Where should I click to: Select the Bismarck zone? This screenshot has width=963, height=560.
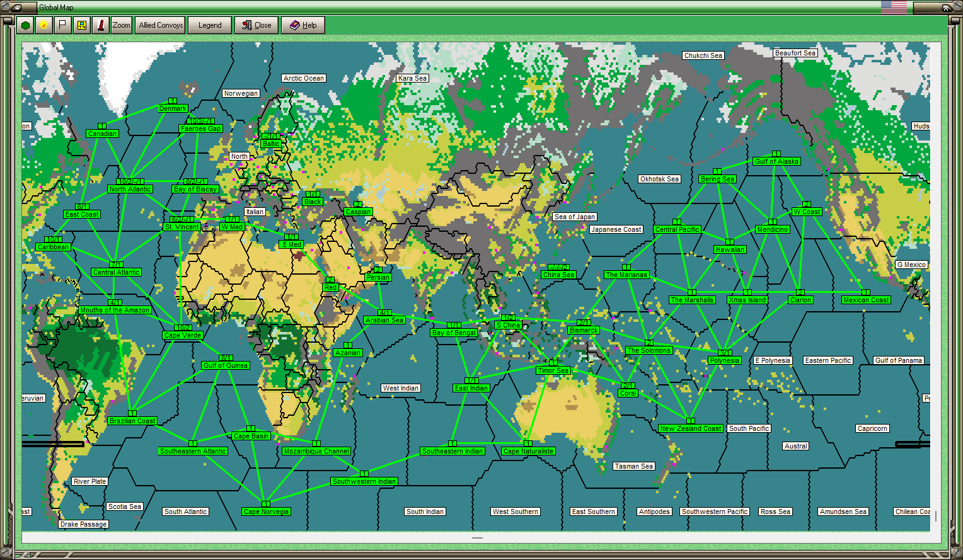coord(584,330)
